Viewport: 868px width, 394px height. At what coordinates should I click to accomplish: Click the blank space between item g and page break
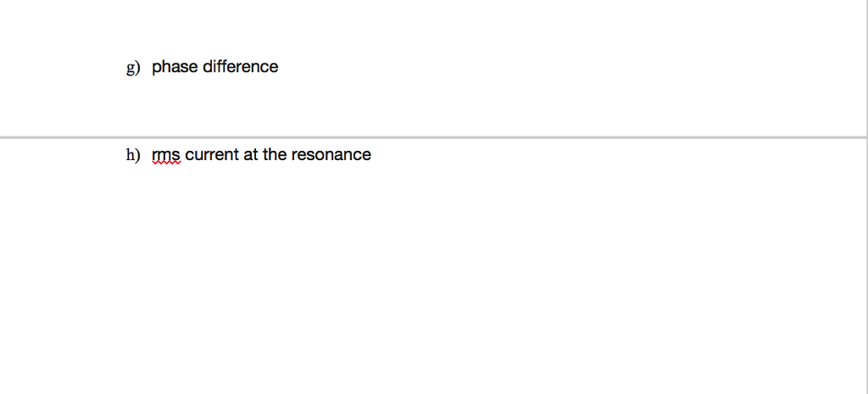[431, 106]
